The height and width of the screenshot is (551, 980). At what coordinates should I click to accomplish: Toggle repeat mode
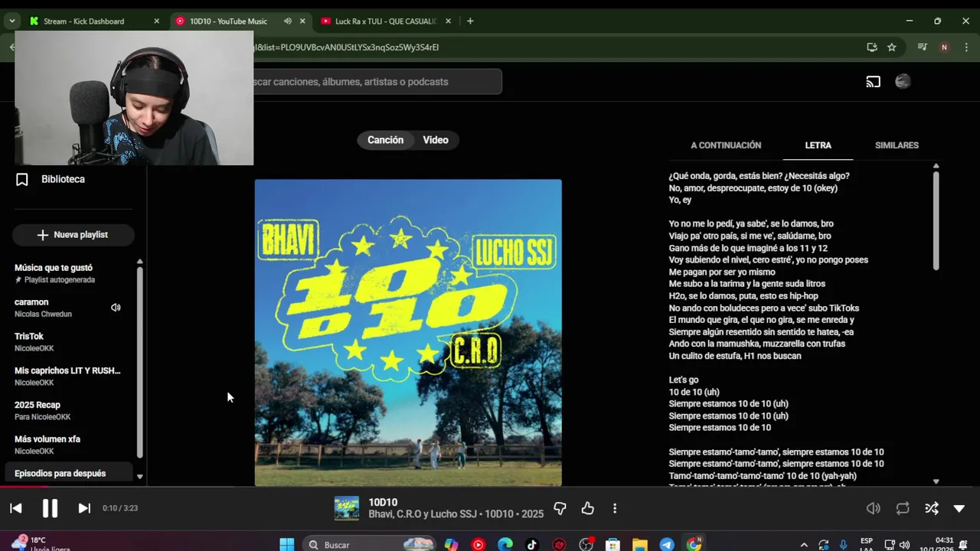(903, 508)
